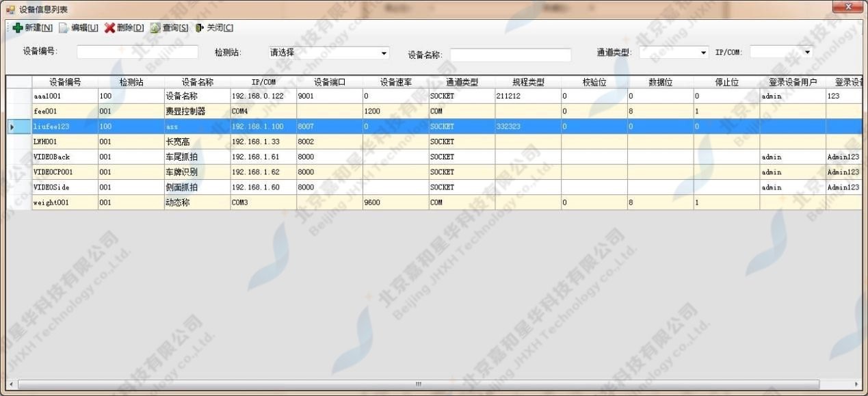Sort by 通道类型 column header
Viewport: 868px width, 396px height.
pyautogui.click(x=462, y=82)
